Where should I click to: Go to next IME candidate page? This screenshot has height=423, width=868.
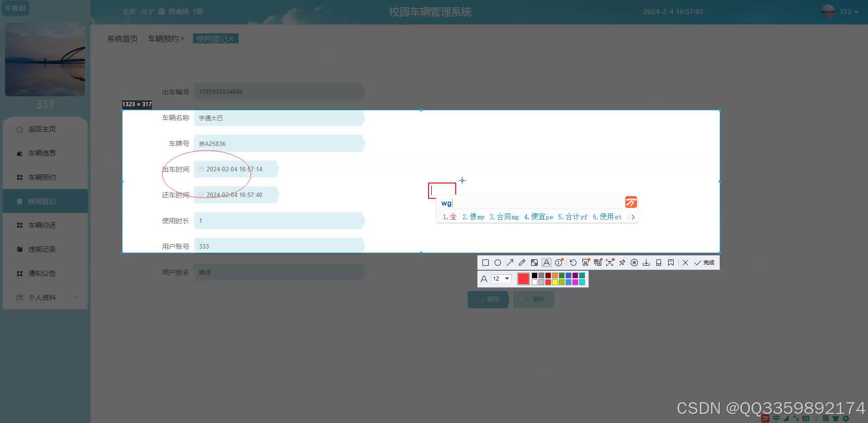633,217
